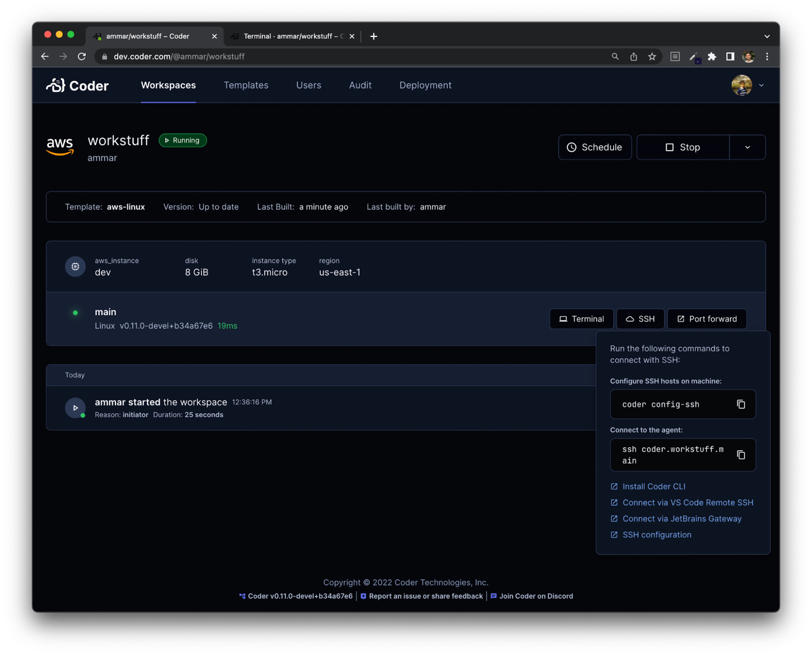Switch to the Terminal · ammar/workstuff tab

click(x=293, y=36)
